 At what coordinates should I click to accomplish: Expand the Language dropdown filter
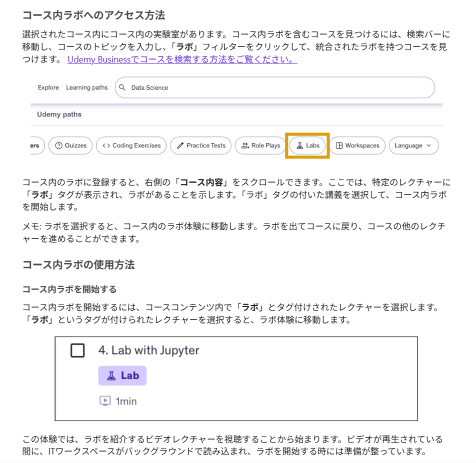coord(413,145)
